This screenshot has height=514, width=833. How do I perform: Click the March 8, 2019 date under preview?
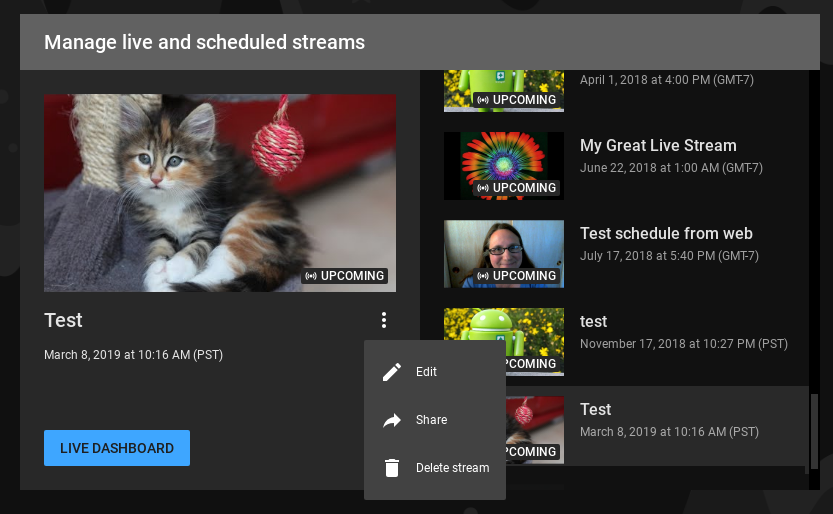[x=133, y=355]
